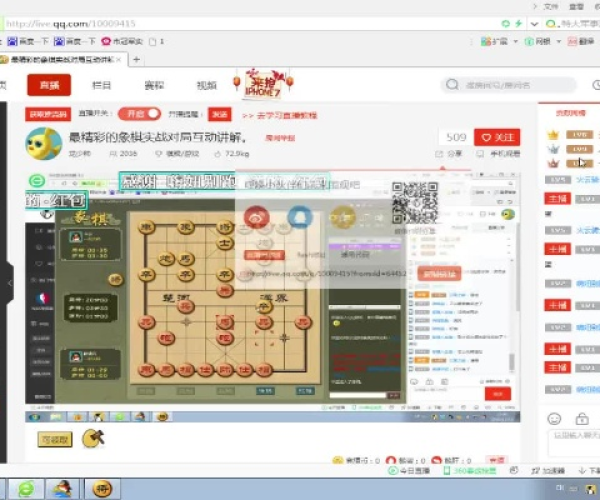This screenshot has width=600, height=500.
Task: Click the yellow 可领取 claim button
Action: 55,440
